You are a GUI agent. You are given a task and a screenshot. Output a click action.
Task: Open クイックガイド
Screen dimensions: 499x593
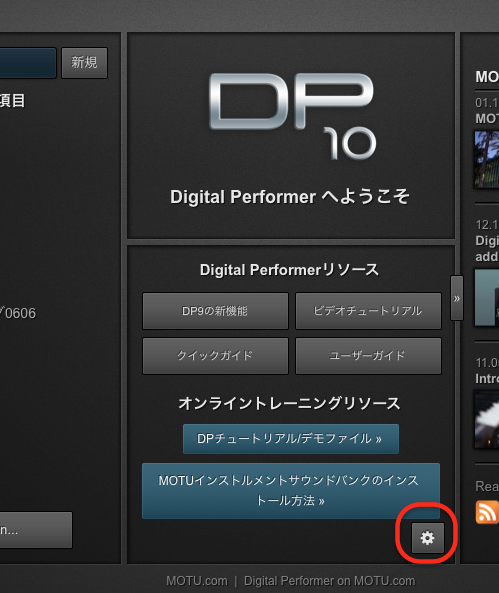point(215,356)
